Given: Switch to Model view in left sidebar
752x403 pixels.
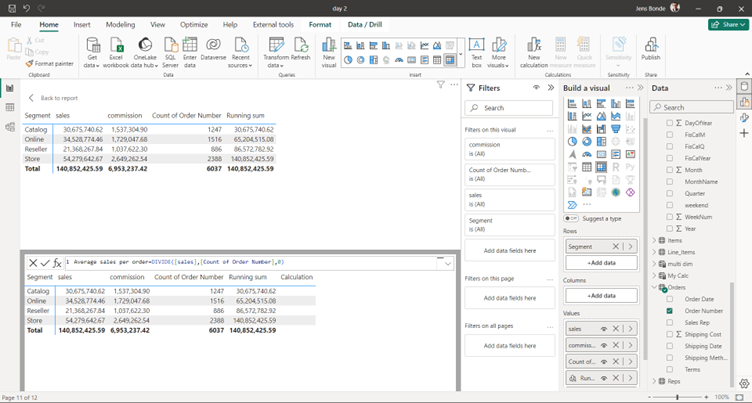Looking at the screenshot, I should 10,127.
